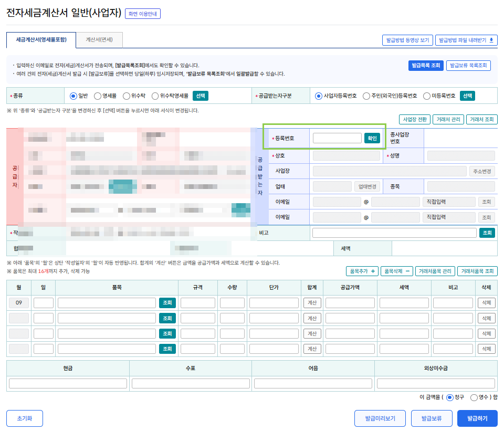This screenshot has width=504, height=431.
Task: Click the 비고 text field
Action: 394,233
